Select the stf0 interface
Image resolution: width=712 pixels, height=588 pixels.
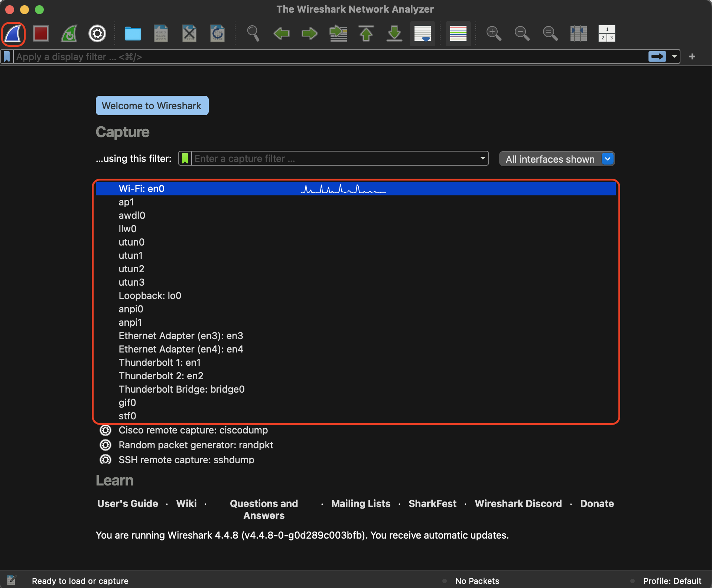pos(356,416)
